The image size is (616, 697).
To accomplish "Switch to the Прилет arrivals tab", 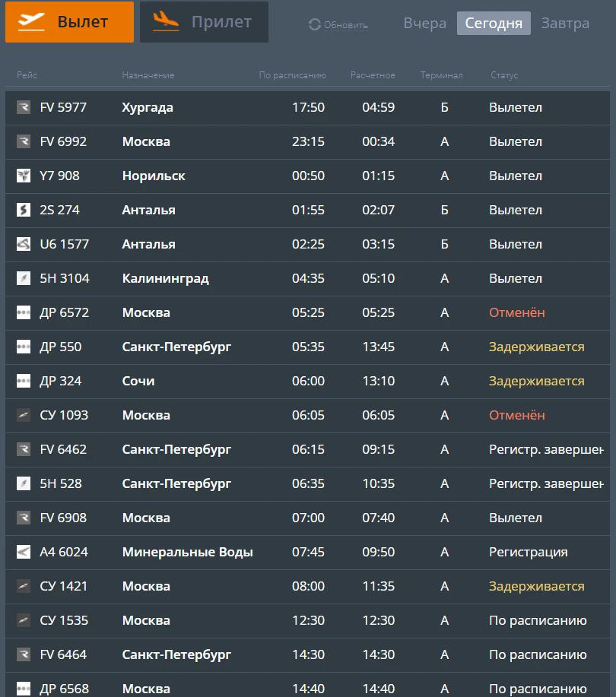I will (x=204, y=22).
